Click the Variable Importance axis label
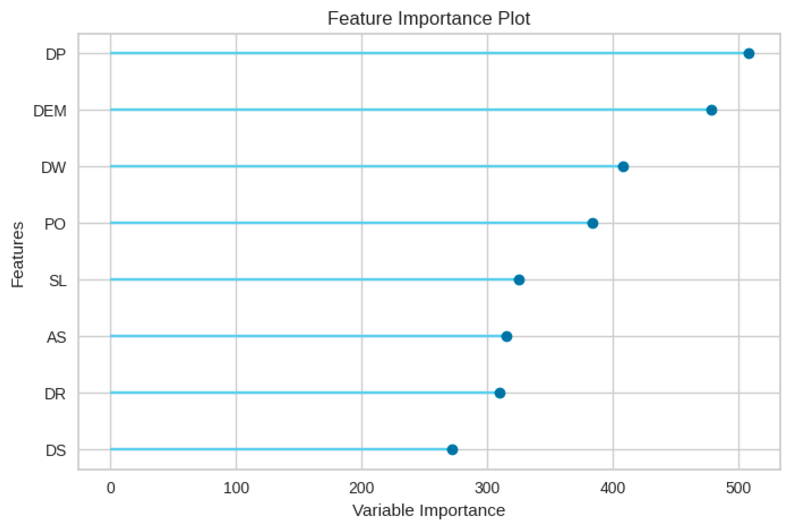 428,511
